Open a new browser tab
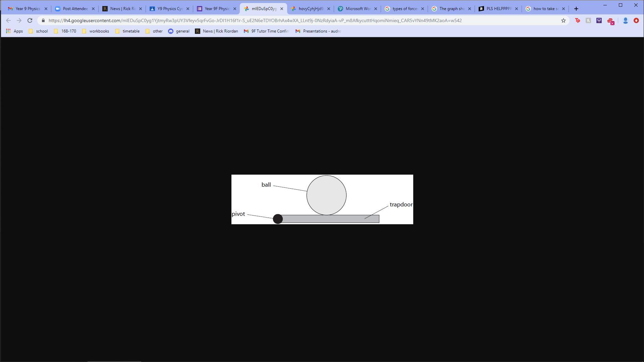644x362 pixels. (576, 9)
